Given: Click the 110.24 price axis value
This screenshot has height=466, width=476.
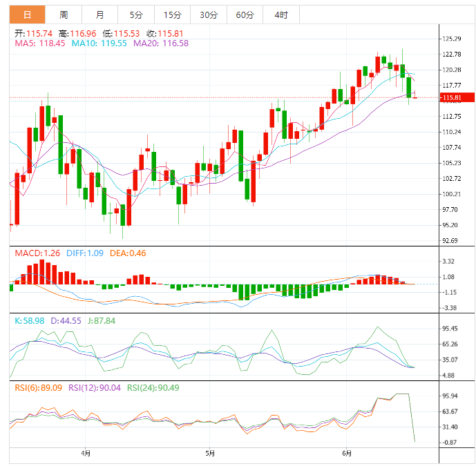Looking at the screenshot, I should tap(452, 132).
